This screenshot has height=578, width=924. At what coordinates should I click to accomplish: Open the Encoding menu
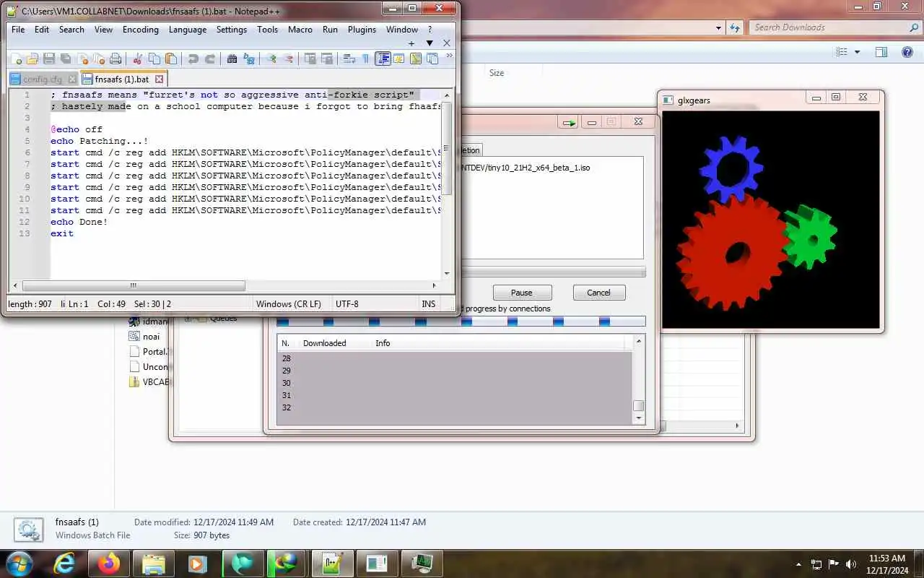[141, 30]
